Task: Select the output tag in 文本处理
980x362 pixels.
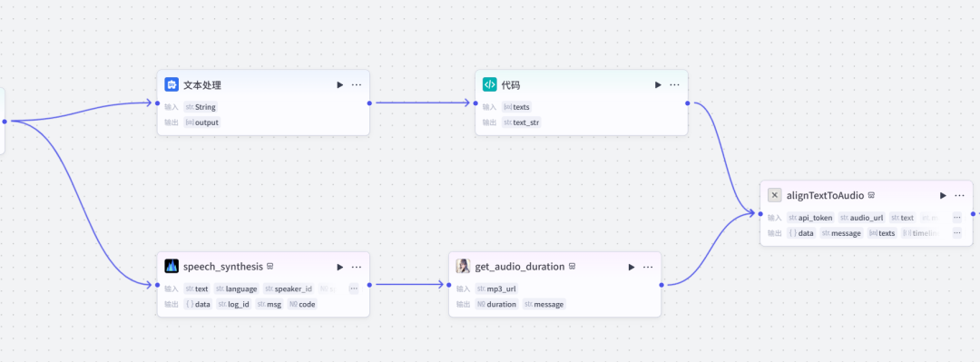Action: (x=201, y=122)
